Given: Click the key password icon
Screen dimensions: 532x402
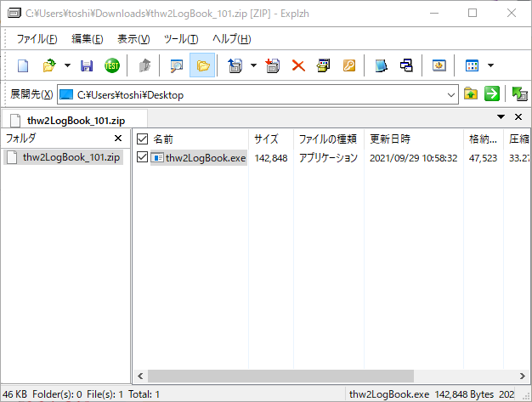Looking at the screenshot, I should click(x=349, y=65).
